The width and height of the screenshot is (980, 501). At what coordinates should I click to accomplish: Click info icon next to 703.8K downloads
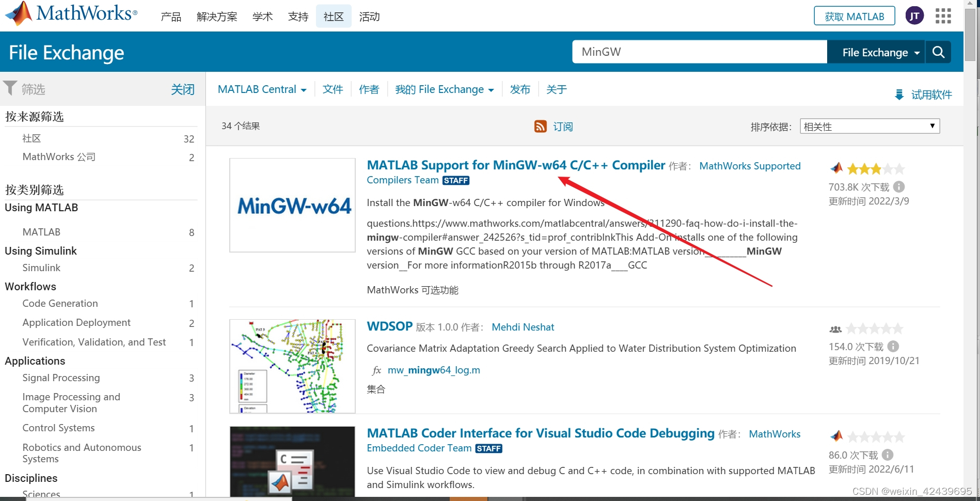898,187
